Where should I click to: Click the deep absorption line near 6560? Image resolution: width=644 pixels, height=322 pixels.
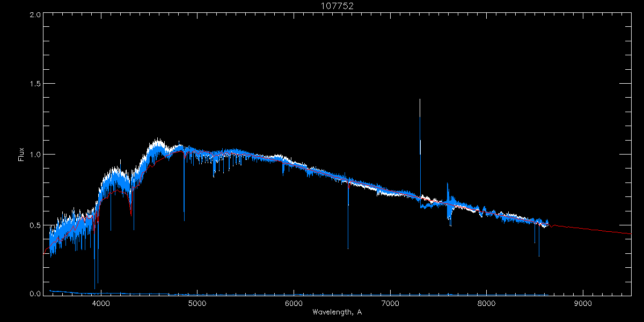coord(348,215)
